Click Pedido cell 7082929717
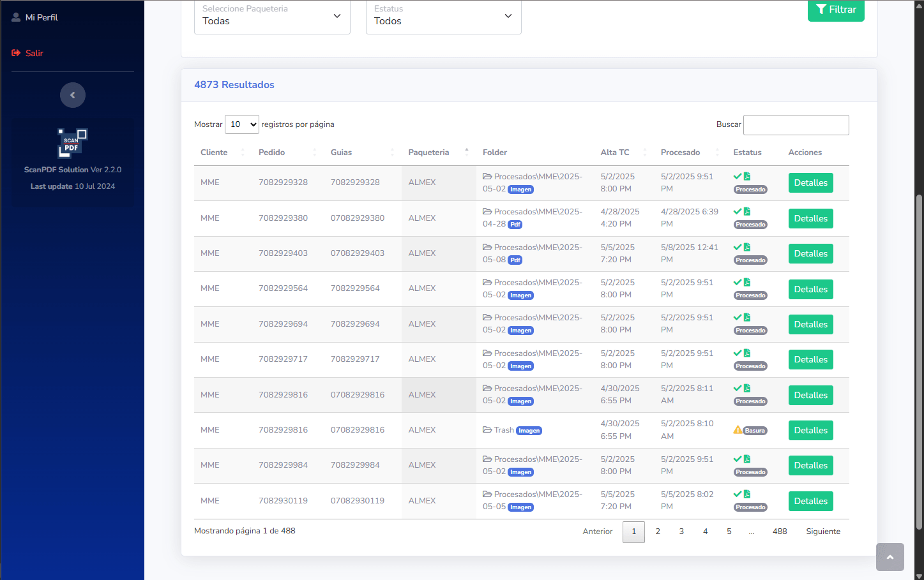 click(x=283, y=359)
